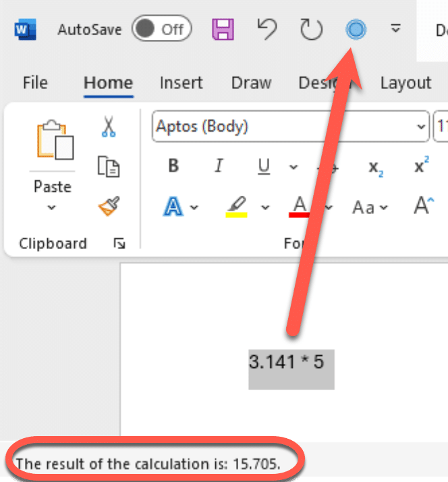Expand Text Effects dropdown arrow
The height and width of the screenshot is (482, 448).
click(x=194, y=207)
